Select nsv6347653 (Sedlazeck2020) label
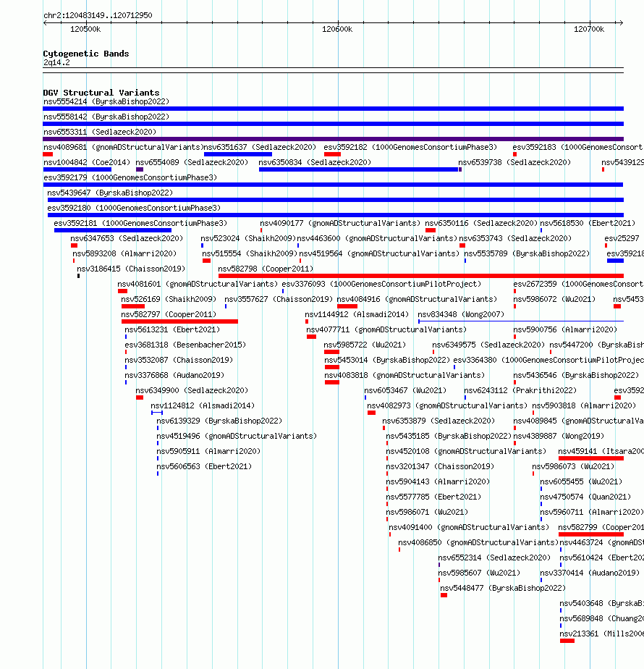Screen dimensions: 644x669 point(127,238)
